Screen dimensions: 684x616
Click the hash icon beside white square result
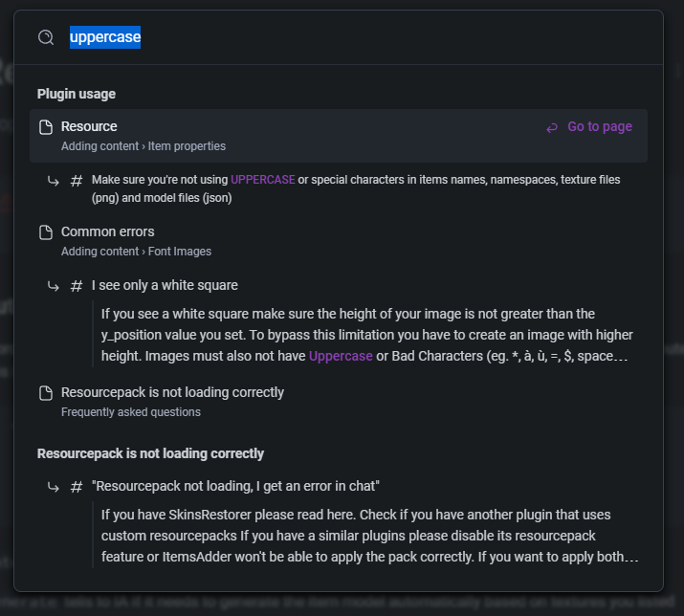(77, 285)
